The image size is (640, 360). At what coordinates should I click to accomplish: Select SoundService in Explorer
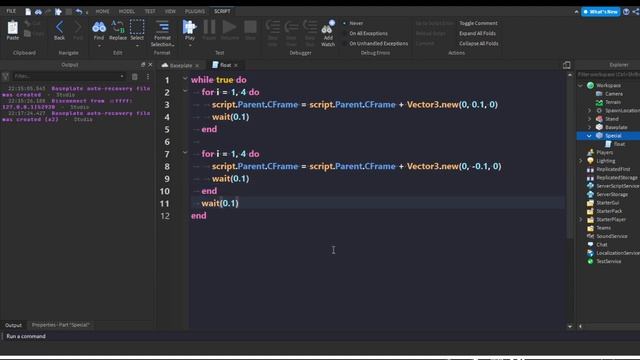611,236
